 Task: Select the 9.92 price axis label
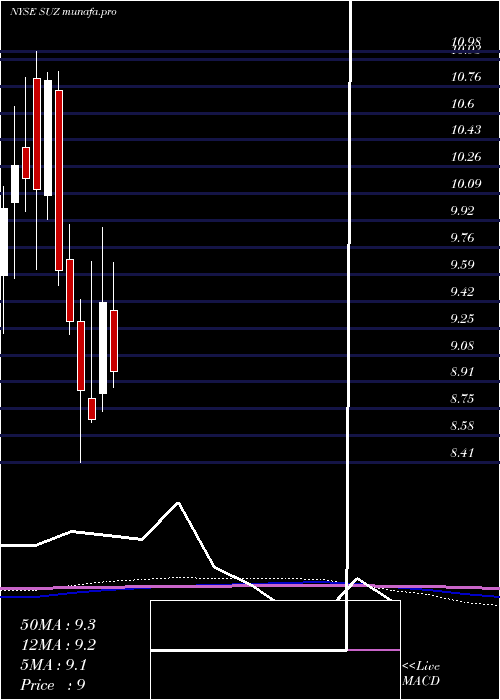pyautogui.click(x=462, y=210)
